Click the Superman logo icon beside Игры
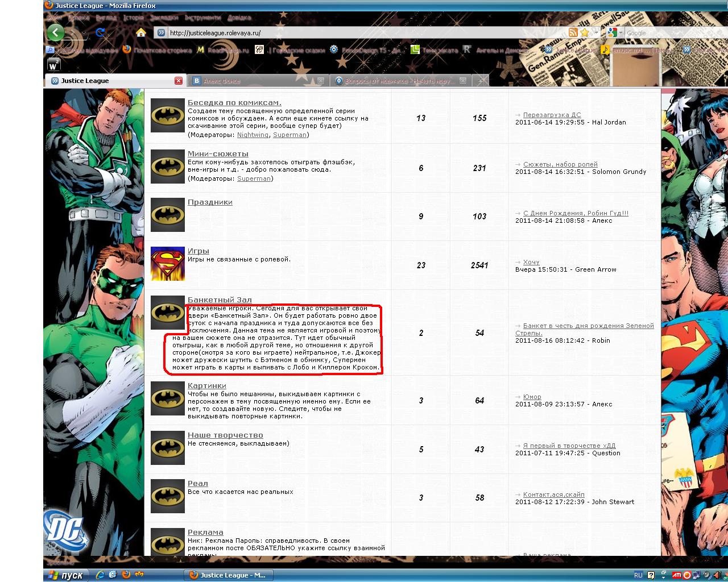The width and height of the screenshot is (728, 582). (x=168, y=264)
